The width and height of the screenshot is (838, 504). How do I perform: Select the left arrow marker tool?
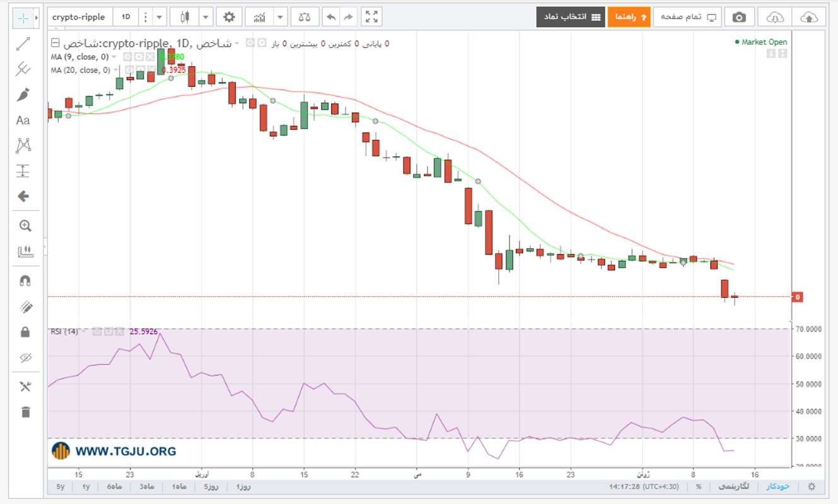[x=23, y=197]
